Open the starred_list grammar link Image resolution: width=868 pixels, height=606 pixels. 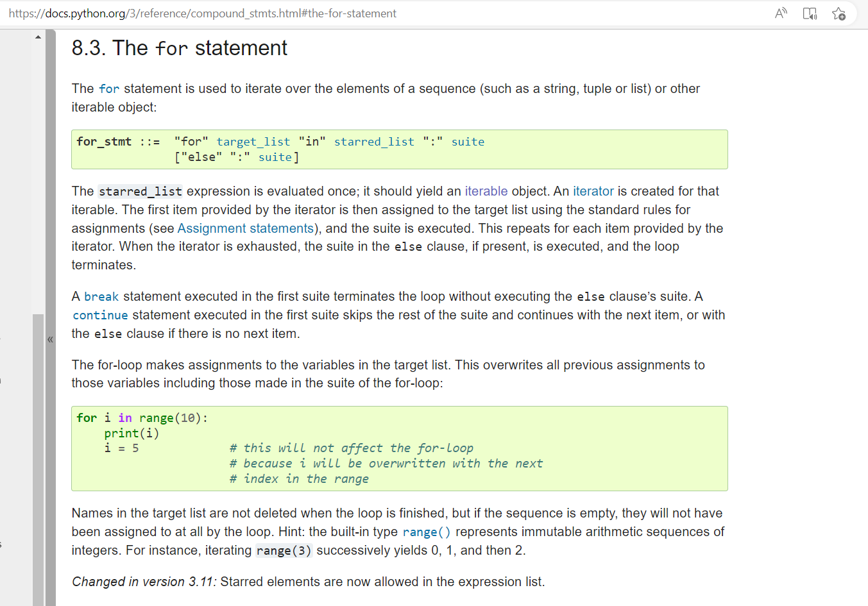[374, 142]
